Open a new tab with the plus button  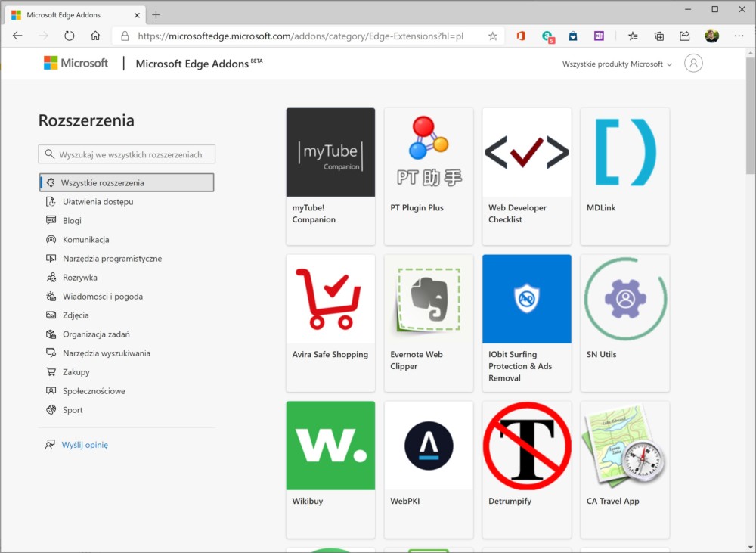(x=156, y=15)
